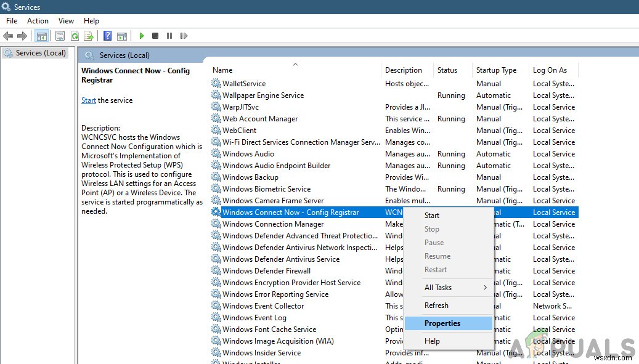Click the Back arrow in toolbar
Screen dimensions: 639x364
(x=9, y=36)
